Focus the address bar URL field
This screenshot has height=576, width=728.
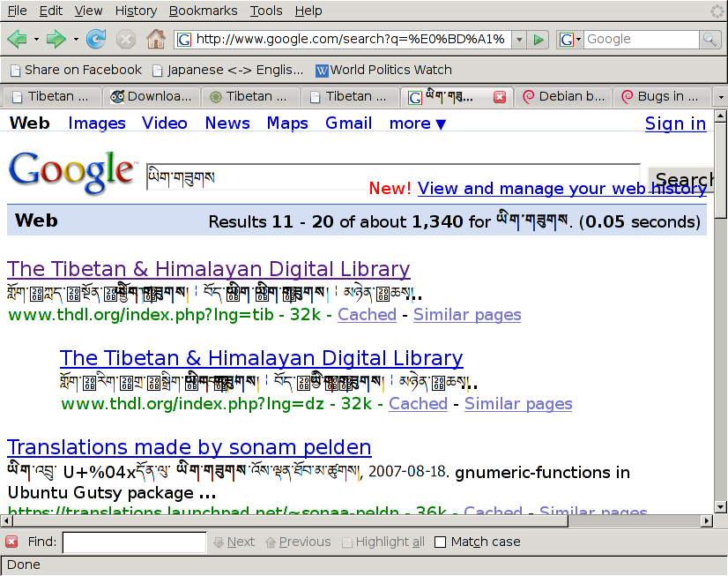(352, 40)
